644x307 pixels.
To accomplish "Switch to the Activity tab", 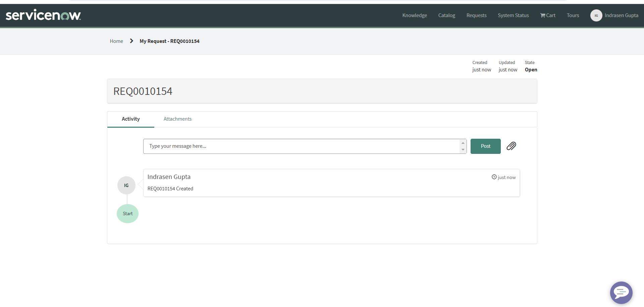I will tap(130, 119).
